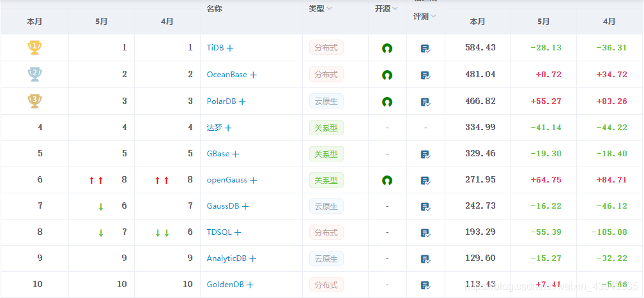The width and height of the screenshot is (644, 298).
Task: Click OceanBase's current score 481.04
Action: pos(480,75)
